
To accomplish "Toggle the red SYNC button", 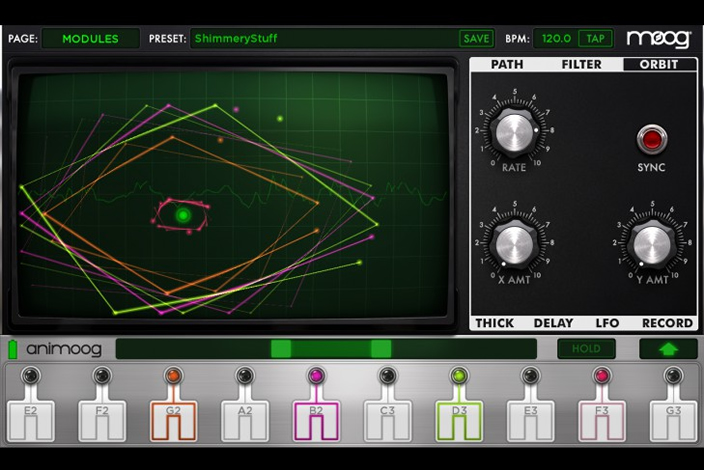I will point(651,139).
